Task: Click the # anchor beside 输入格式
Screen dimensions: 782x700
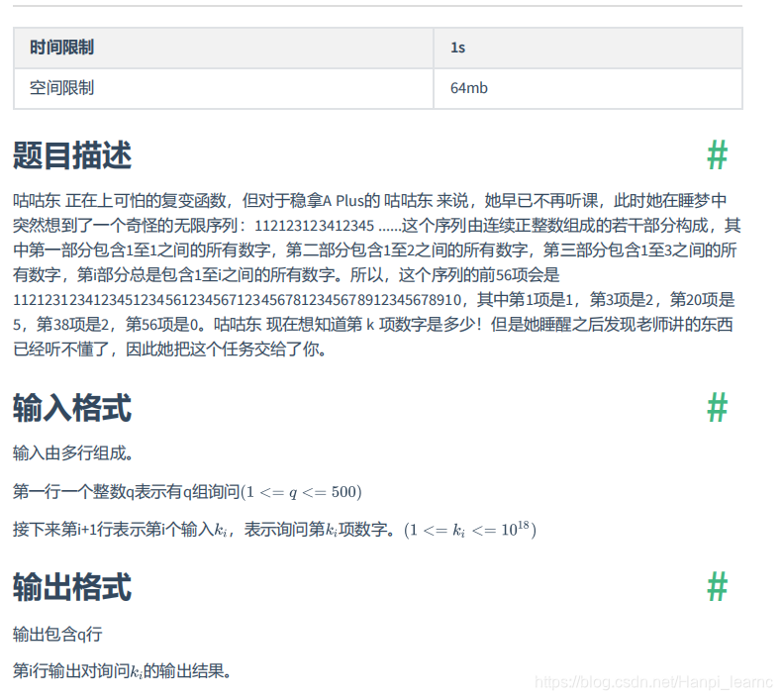Action: (718, 408)
